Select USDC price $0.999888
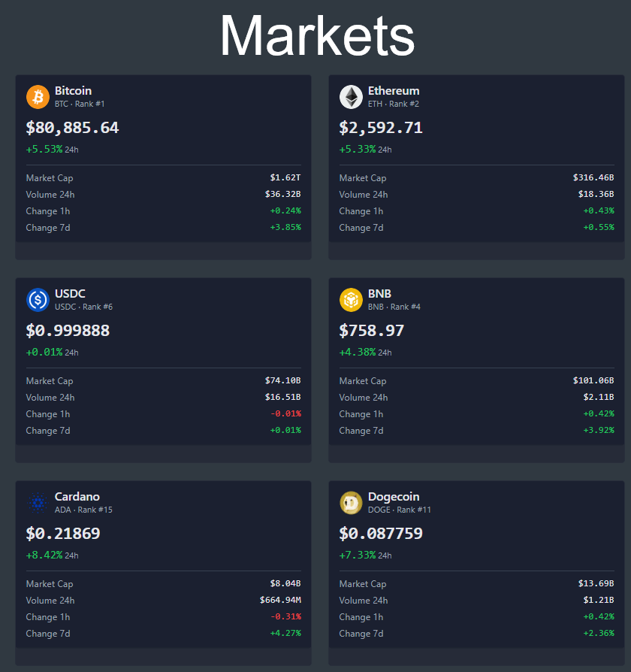Screen dimensions: 631x672 click(x=68, y=331)
